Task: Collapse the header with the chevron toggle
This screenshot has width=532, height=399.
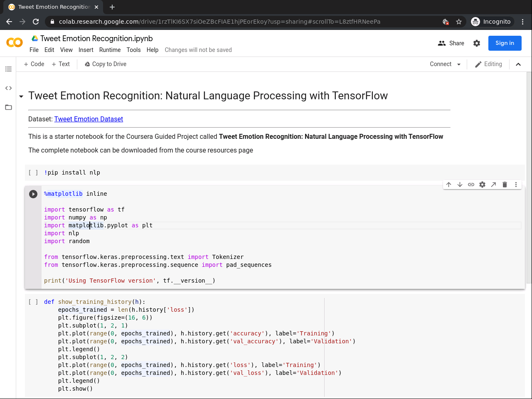Action: [518, 64]
